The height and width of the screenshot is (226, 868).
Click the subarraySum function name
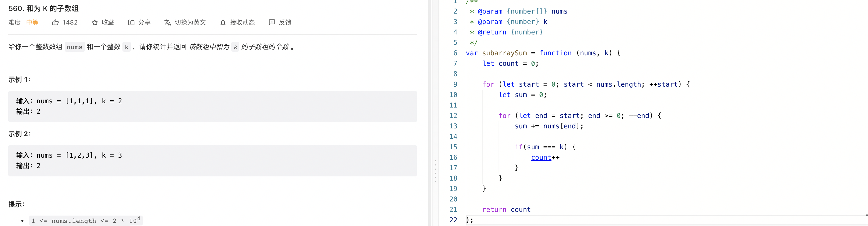click(504, 53)
